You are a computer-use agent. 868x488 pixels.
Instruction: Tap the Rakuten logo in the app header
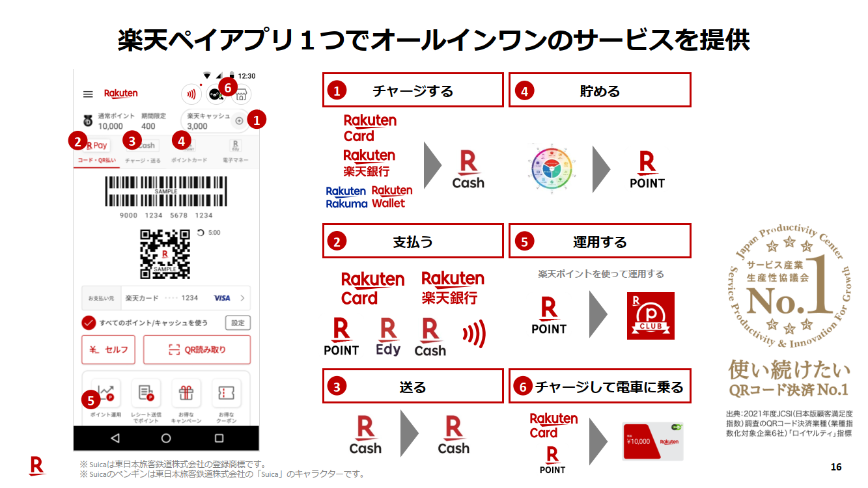[121, 94]
